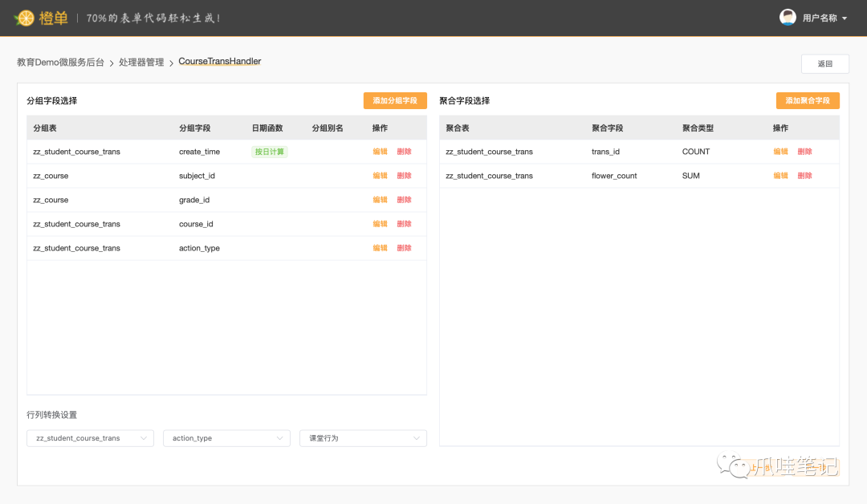
Task: Edit the grade_id group field row
Action: (380, 200)
